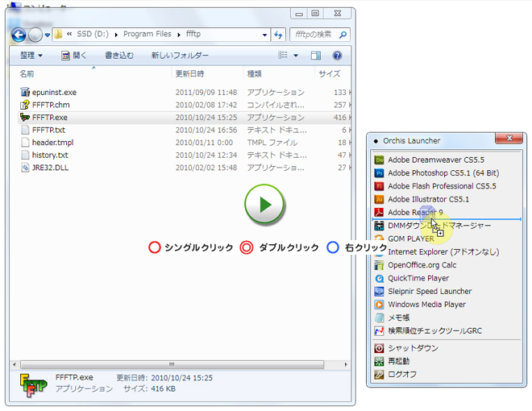Open the 整理 organize dropdown
This screenshot has height=411, width=532.
(31, 56)
